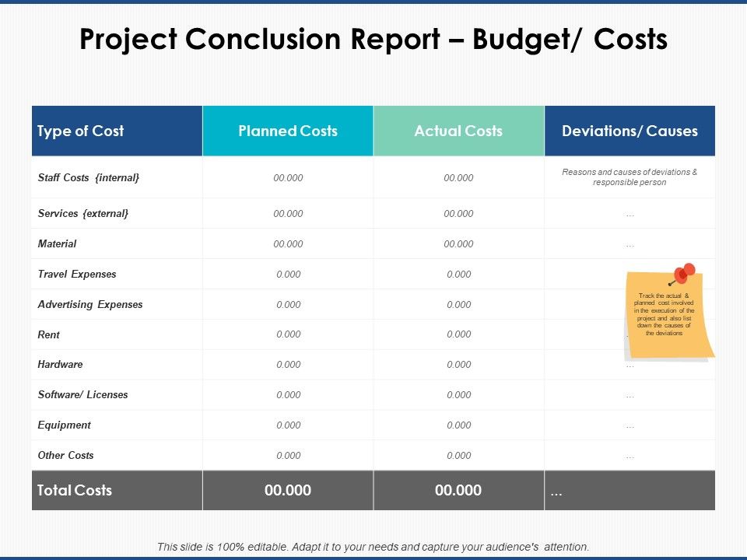The width and height of the screenshot is (747, 560).
Task: Select planned cost value for Rent
Action: click(x=289, y=334)
